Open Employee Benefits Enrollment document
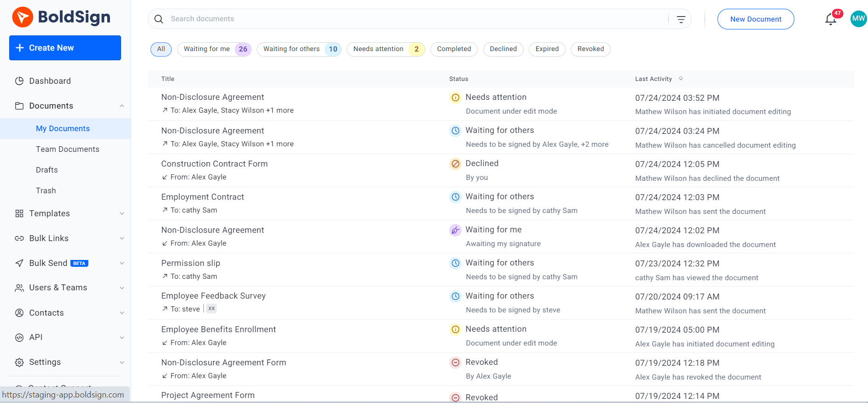Screen dimensions: 868x403 pyautogui.click(x=219, y=329)
